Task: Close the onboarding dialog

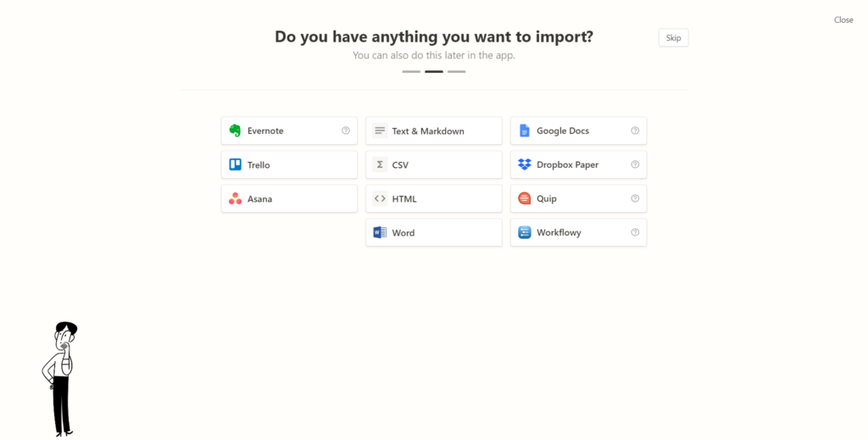Action: (843, 20)
